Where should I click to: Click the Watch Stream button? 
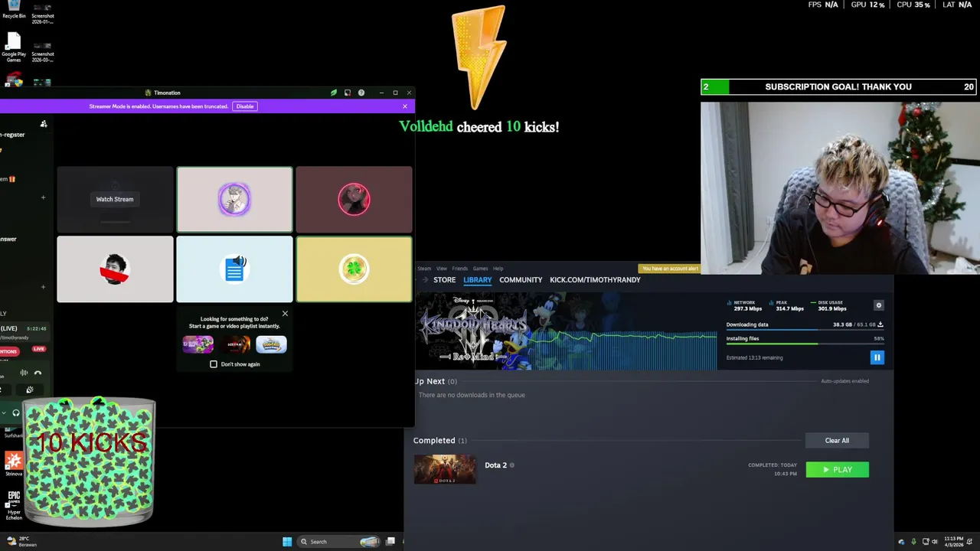coord(115,199)
